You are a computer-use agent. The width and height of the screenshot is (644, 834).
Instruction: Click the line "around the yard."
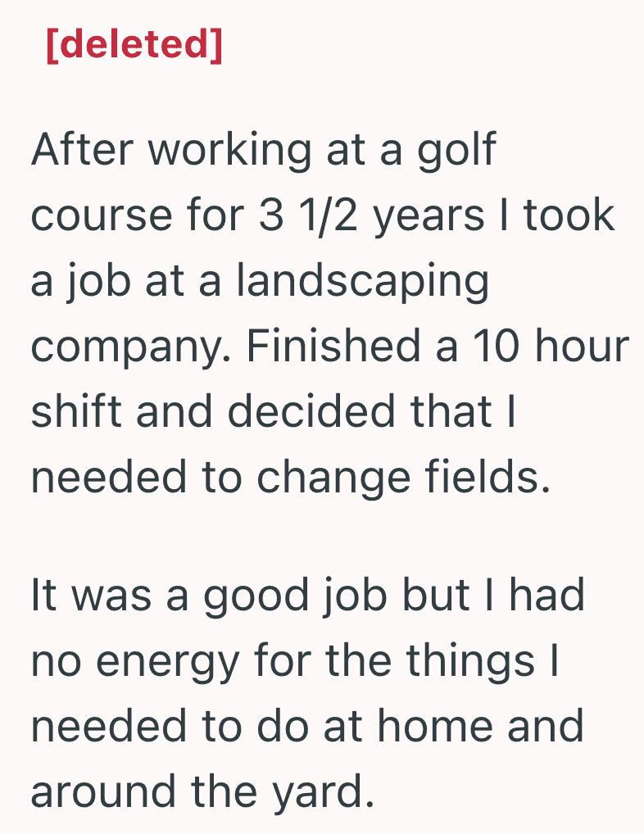202,792
